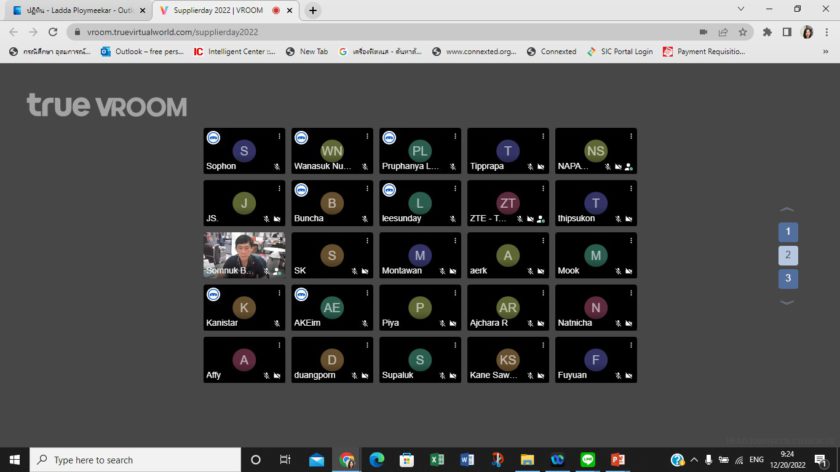The image size is (840, 472).
Task: Go to next page with the down chevron
Action: point(787,302)
